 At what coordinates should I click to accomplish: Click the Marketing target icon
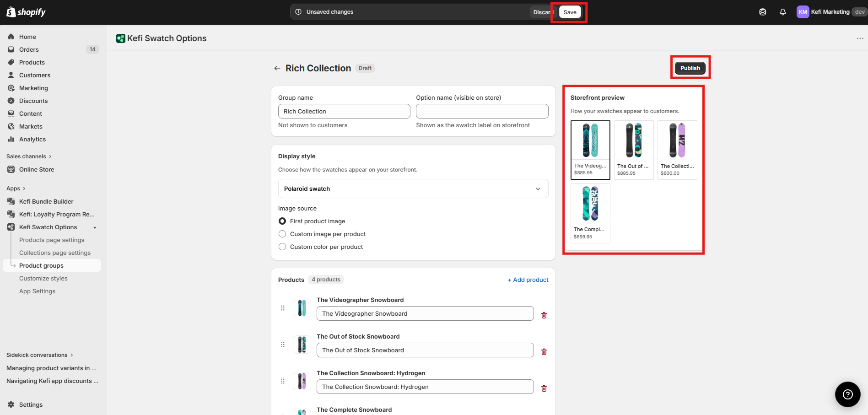pos(11,88)
